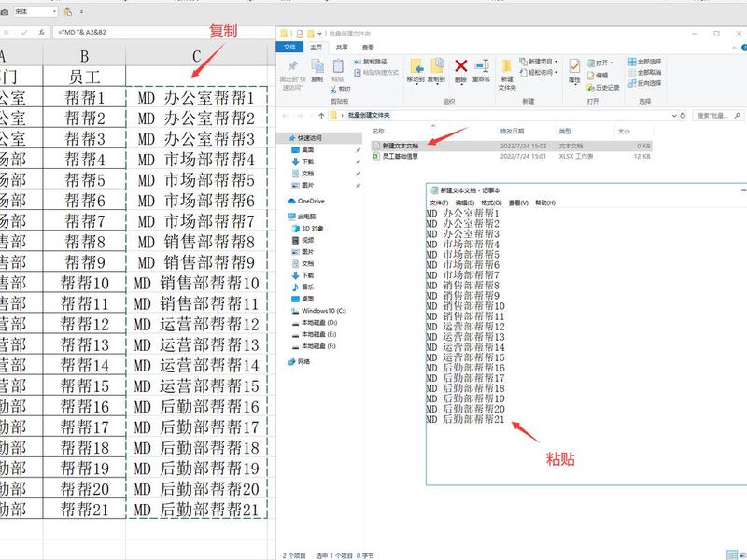Click the 复制路径 icon in the ribbon
Image resolution: width=747 pixels, height=560 pixels.
[358, 62]
